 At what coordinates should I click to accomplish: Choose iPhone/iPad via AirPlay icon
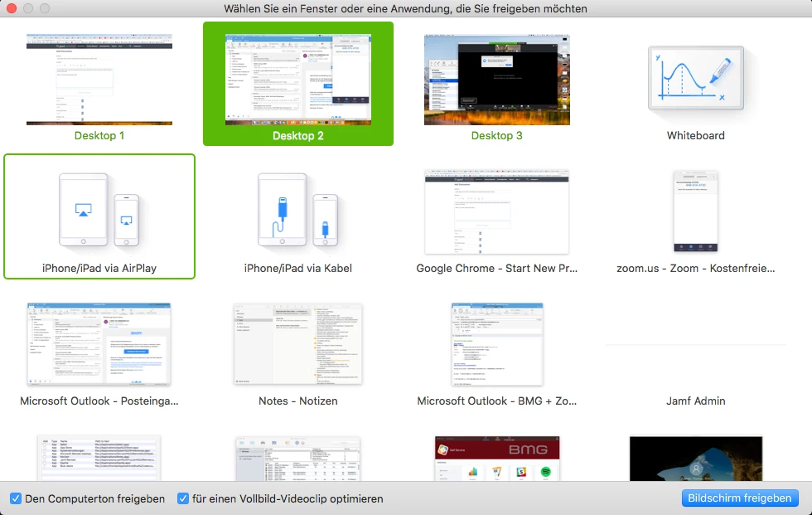[x=99, y=210]
